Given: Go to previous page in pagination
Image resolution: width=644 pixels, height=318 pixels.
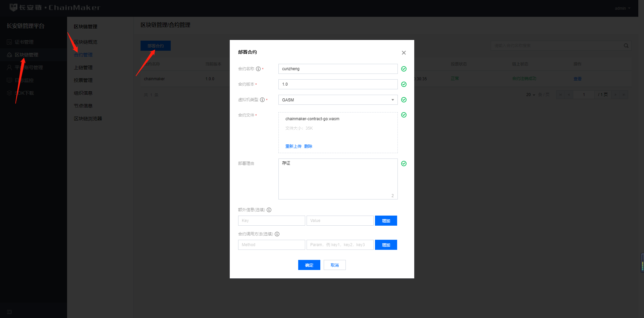Looking at the screenshot, I should [569, 95].
